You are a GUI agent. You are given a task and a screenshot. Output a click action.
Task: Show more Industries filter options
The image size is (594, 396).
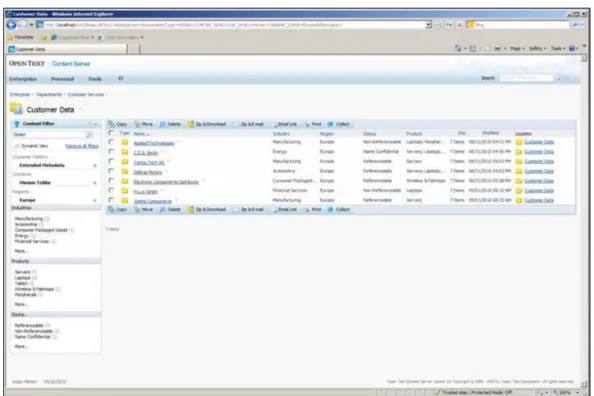[21, 251]
